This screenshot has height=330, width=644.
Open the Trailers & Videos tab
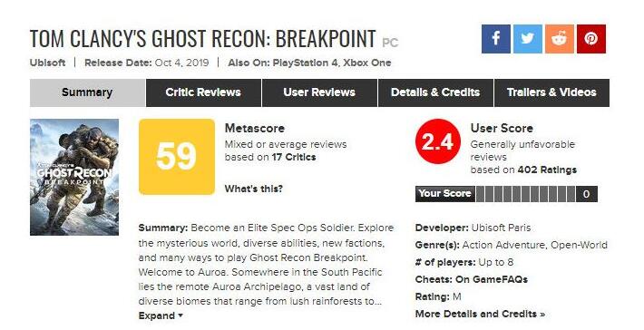pos(552,92)
